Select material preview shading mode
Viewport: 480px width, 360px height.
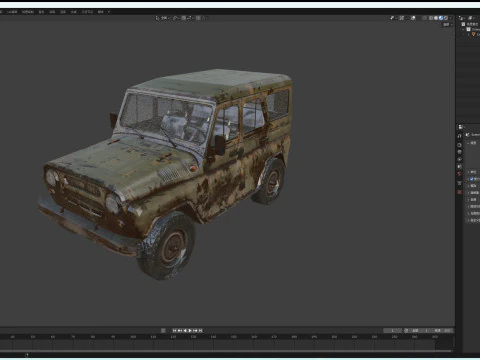(441, 18)
